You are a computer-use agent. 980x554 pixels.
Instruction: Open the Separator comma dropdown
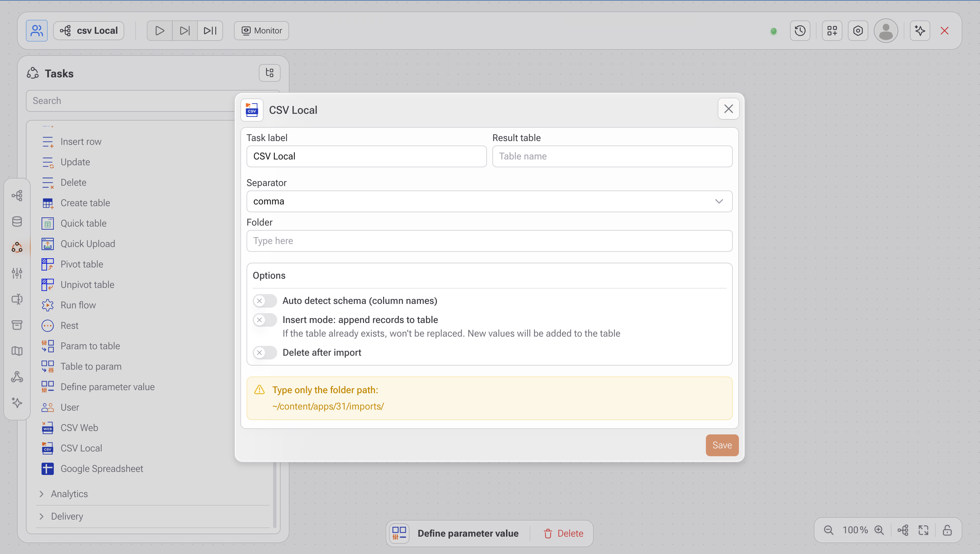(489, 201)
